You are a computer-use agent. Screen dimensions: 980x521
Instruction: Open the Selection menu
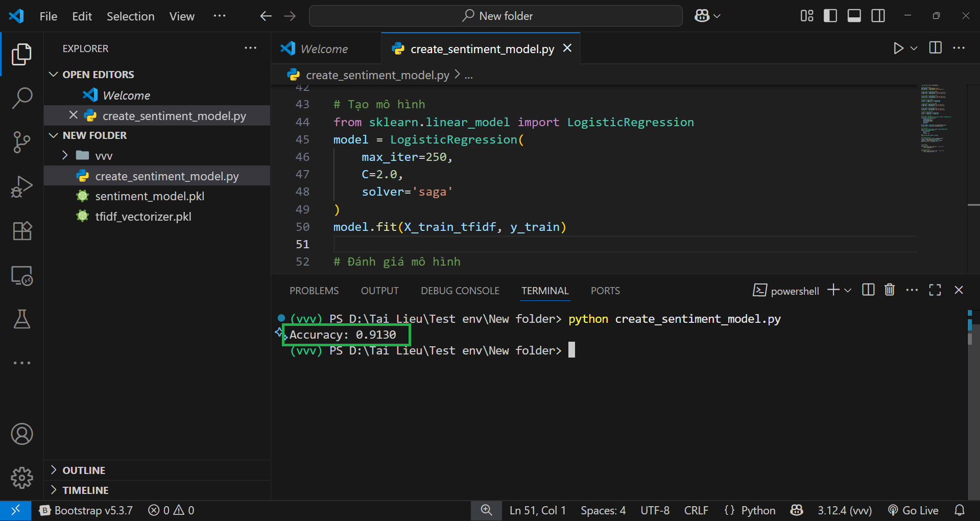(131, 16)
